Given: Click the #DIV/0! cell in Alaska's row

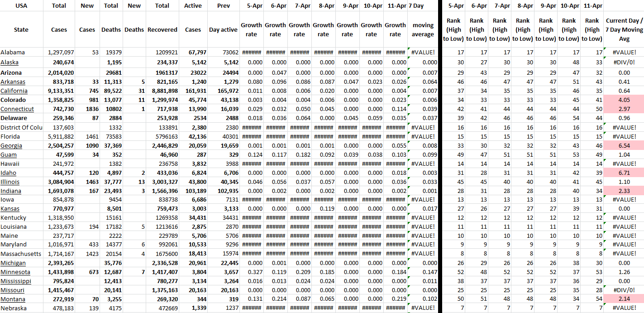Looking at the screenshot, I should [624, 63].
